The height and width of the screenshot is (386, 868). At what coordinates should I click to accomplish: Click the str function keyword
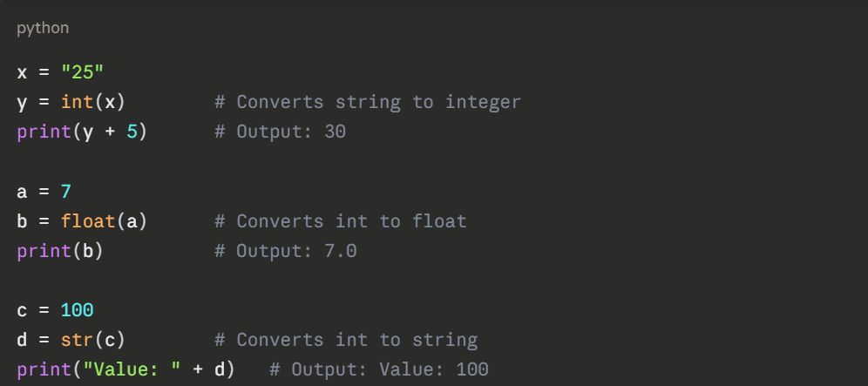pyautogui.click(x=77, y=340)
